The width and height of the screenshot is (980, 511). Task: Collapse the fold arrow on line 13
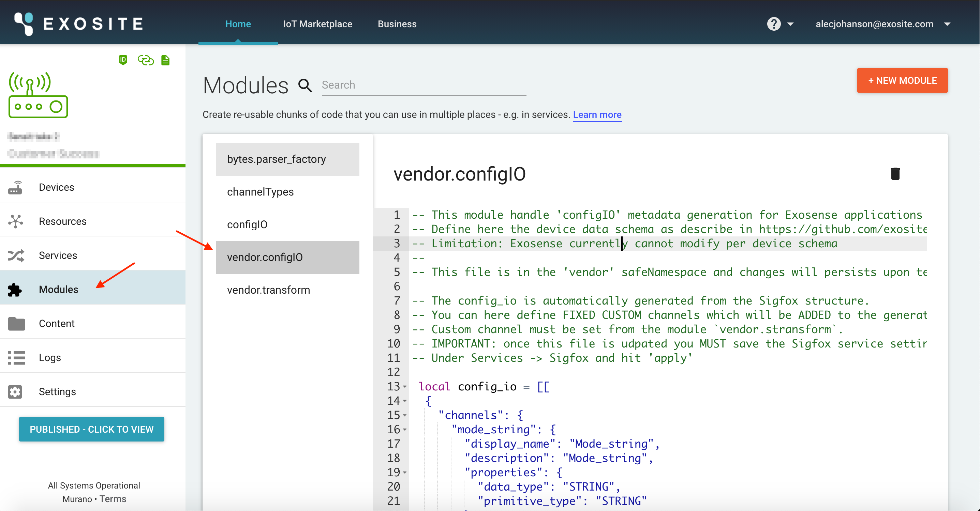coord(405,387)
